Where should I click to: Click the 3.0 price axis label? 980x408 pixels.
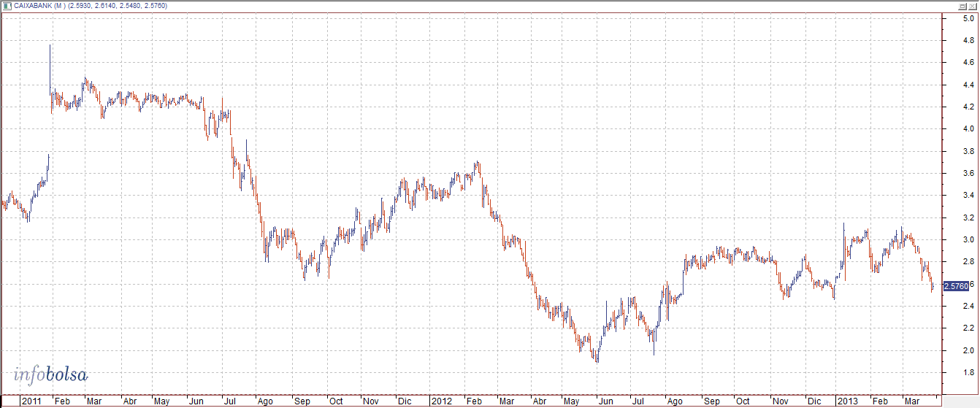pyautogui.click(x=968, y=240)
